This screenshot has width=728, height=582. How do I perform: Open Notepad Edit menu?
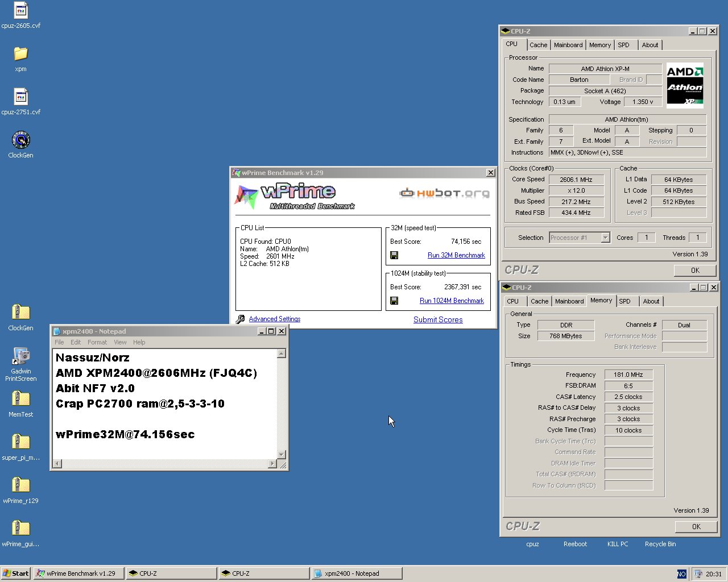(76, 342)
